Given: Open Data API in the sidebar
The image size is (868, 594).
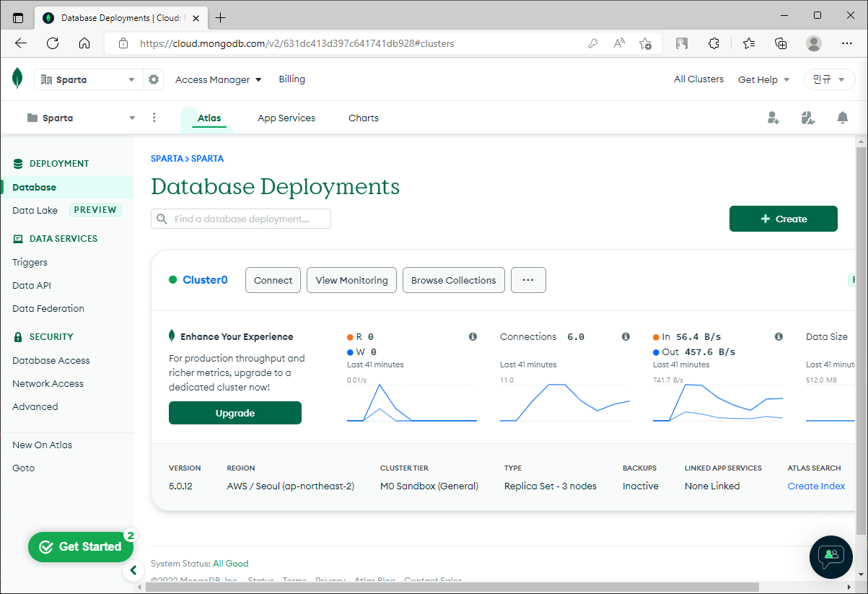Looking at the screenshot, I should 32,285.
